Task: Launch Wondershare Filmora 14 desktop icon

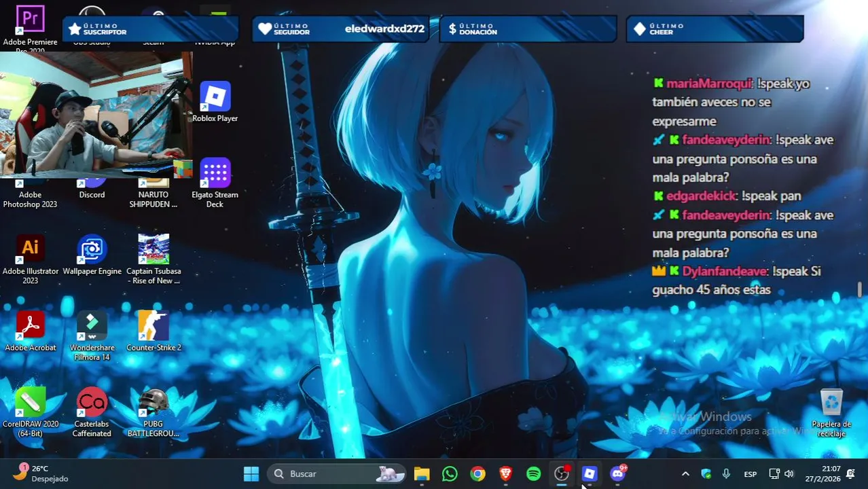Action: 92,336
